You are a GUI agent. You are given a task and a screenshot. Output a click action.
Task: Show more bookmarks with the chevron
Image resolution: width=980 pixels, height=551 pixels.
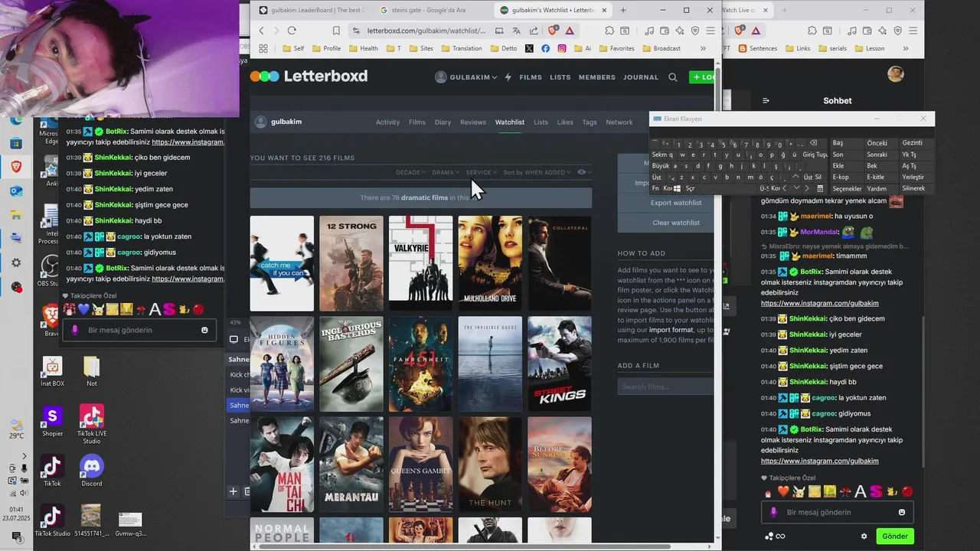coord(703,48)
